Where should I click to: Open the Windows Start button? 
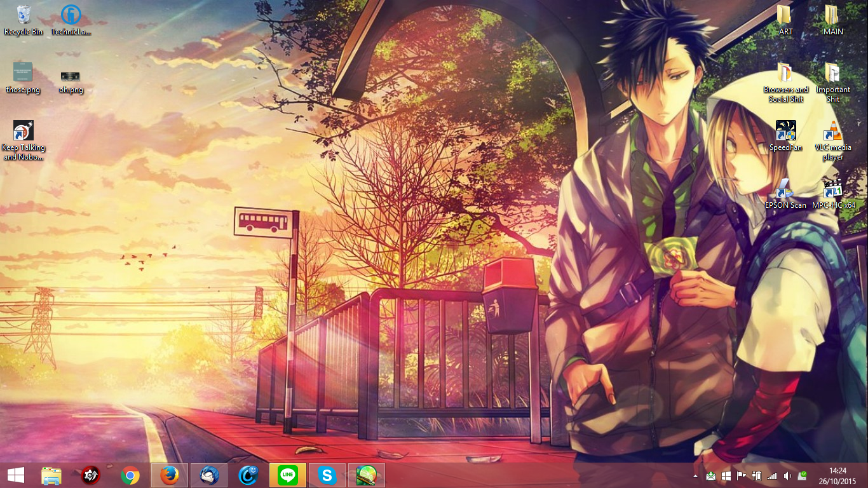[x=16, y=475]
